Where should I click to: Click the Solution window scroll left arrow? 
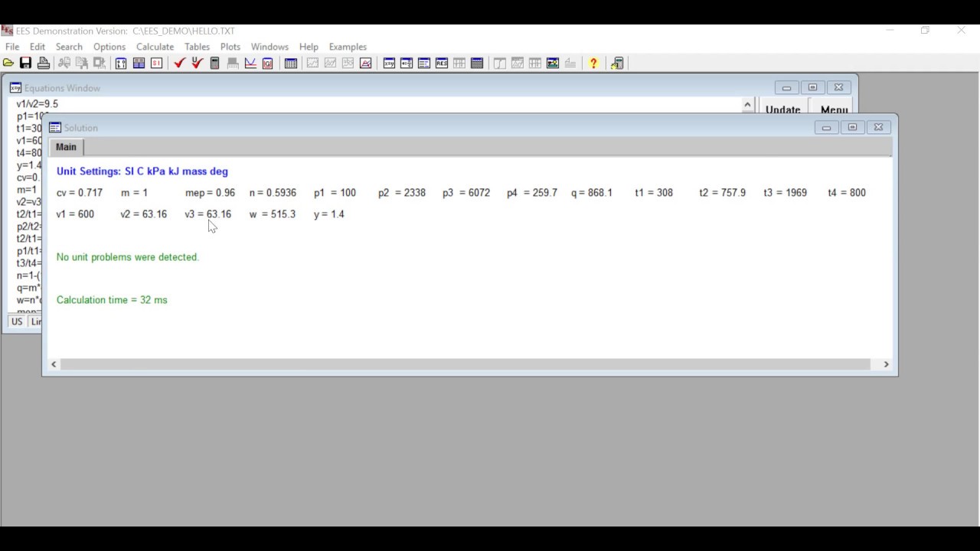(54, 364)
